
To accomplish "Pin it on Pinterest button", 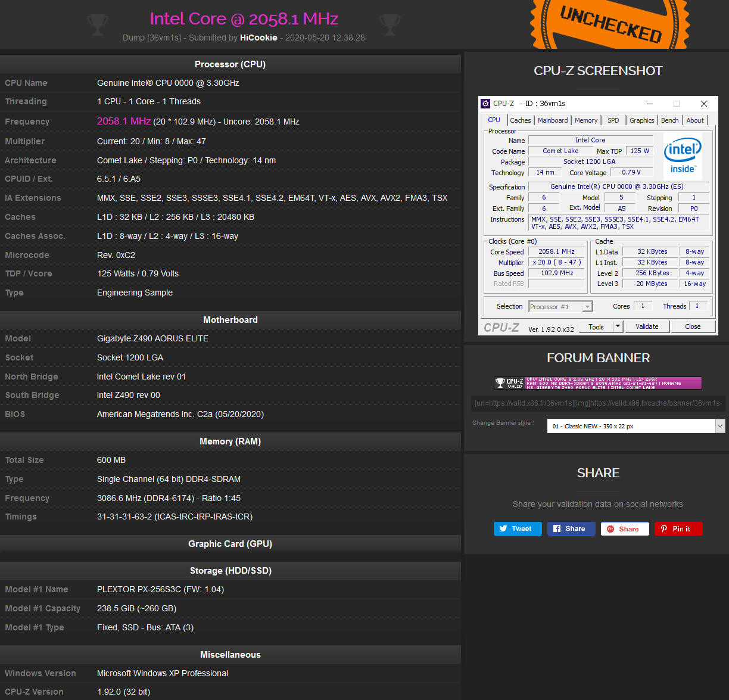I will (x=678, y=528).
